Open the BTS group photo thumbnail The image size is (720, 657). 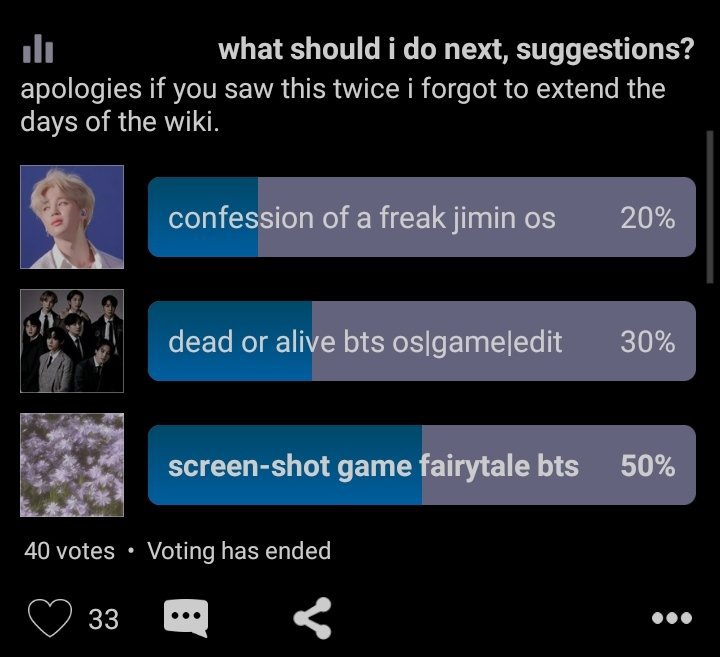pos(72,341)
